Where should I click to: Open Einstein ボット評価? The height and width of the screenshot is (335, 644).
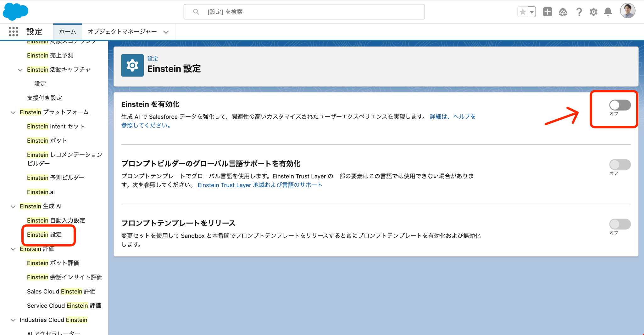click(x=53, y=263)
